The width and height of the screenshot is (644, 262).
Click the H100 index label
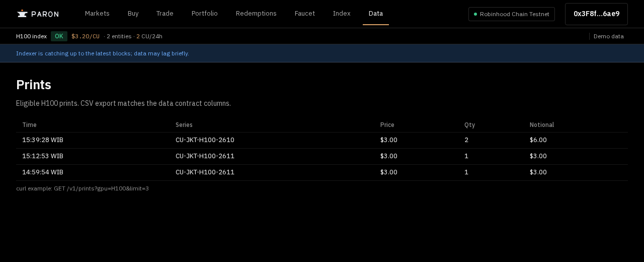31,36
